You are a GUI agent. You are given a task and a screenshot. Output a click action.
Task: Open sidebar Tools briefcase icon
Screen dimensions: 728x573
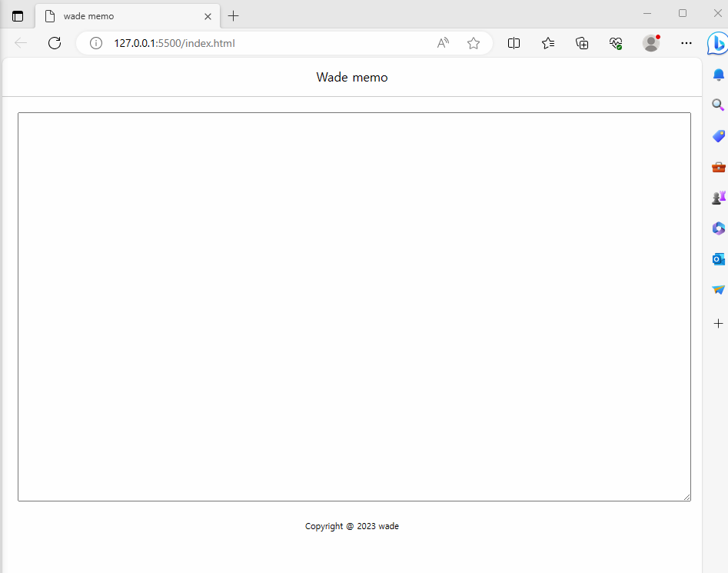[718, 167]
